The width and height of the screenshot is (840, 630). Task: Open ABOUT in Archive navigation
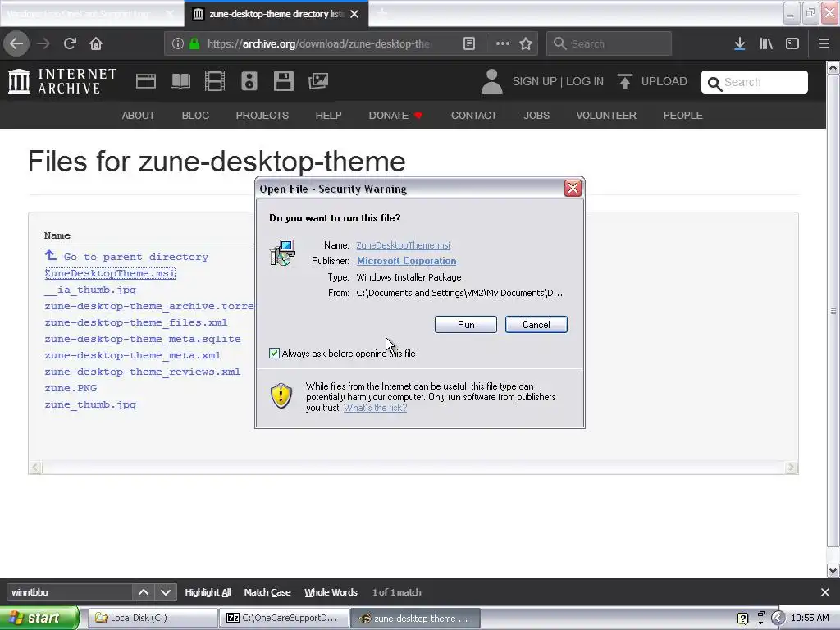tap(138, 115)
